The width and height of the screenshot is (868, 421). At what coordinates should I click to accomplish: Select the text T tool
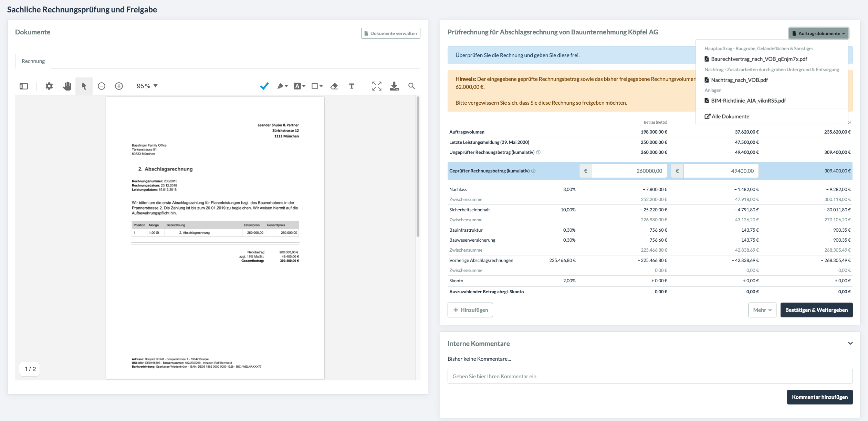[352, 86]
